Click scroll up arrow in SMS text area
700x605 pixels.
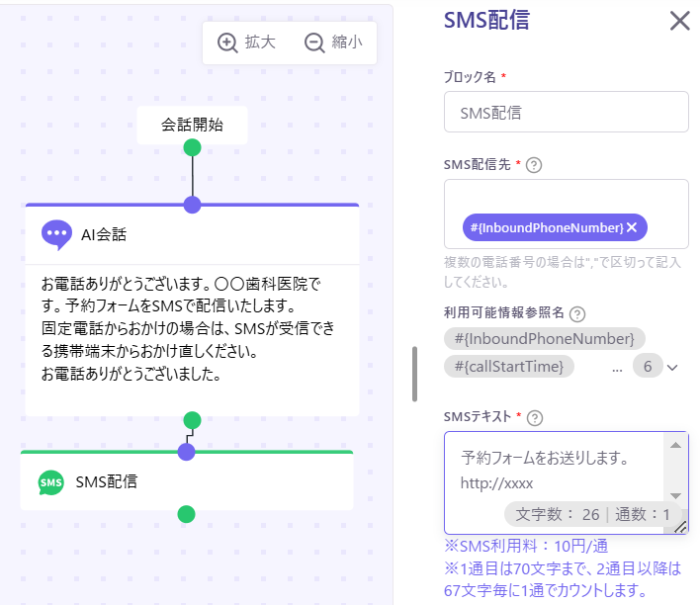tap(675, 445)
